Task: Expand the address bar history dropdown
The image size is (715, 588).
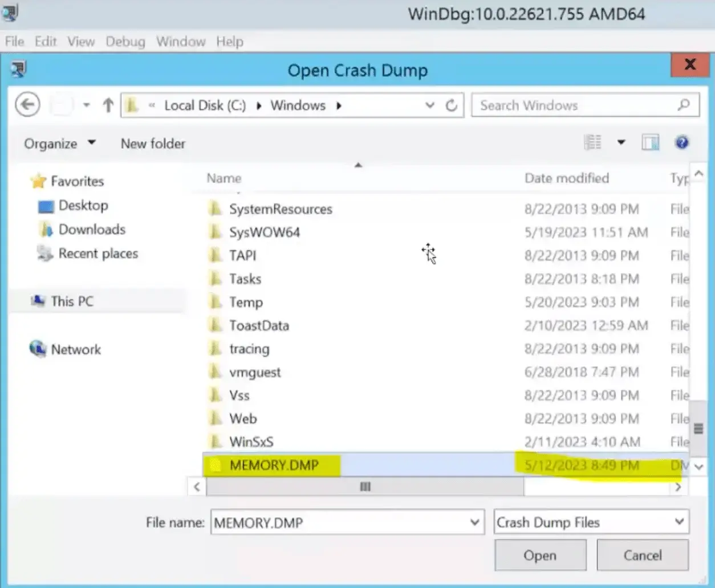Action: (430, 105)
